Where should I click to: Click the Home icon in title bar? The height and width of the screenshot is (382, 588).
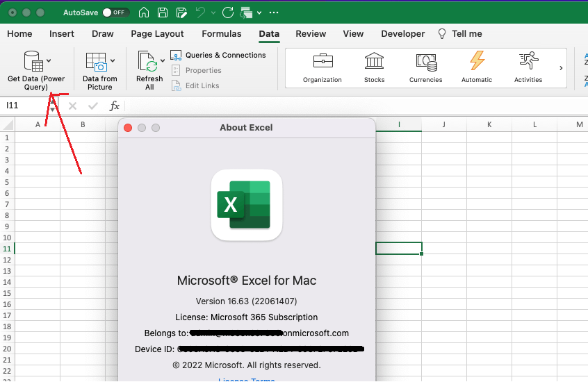(144, 13)
